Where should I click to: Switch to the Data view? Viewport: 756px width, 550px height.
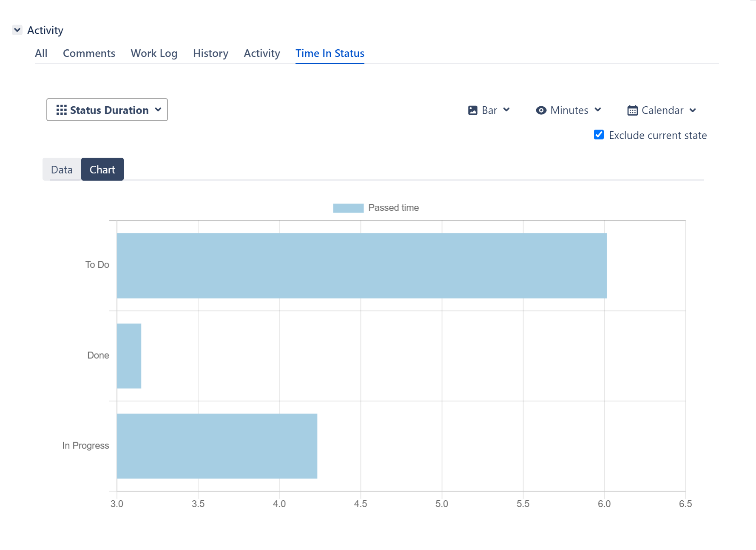pos(62,170)
